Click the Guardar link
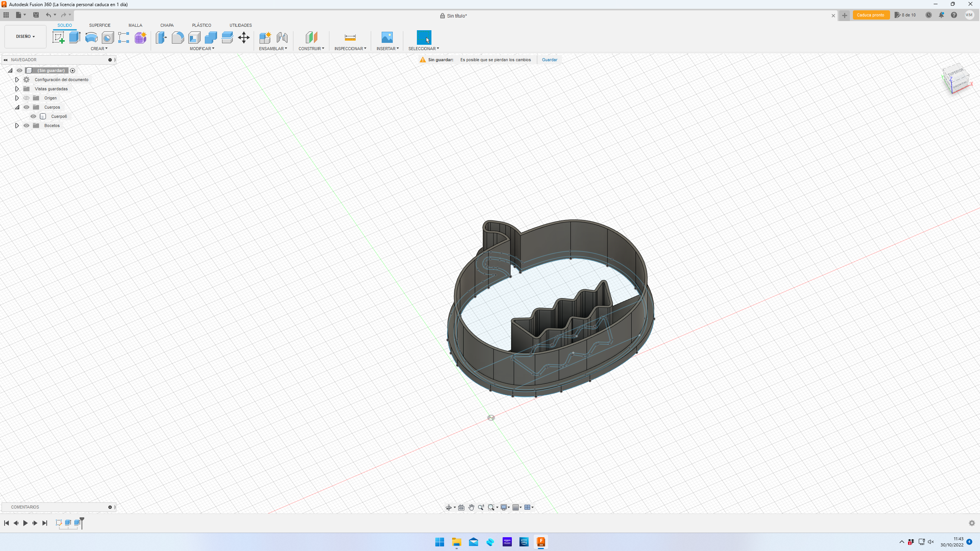 coord(549,60)
